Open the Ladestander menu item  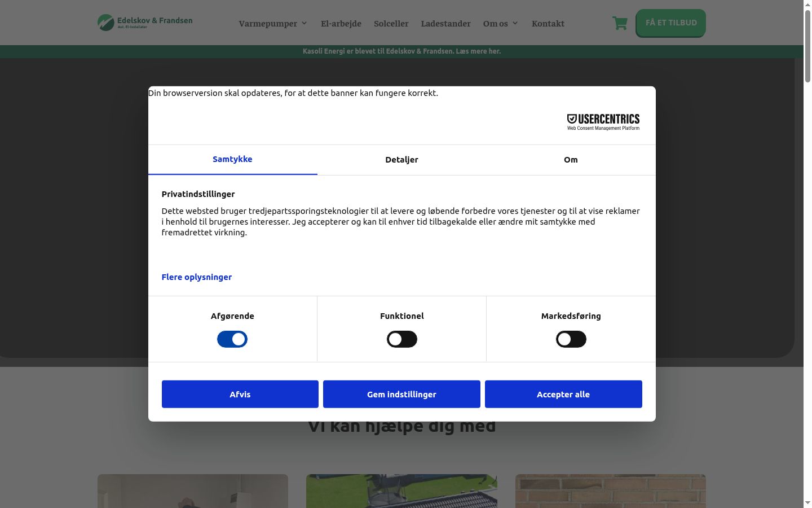click(445, 23)
